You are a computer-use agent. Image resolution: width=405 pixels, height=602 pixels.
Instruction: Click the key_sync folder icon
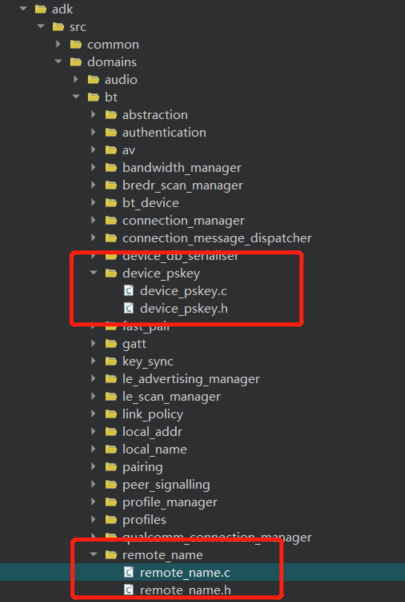click(x=111, y=361)
